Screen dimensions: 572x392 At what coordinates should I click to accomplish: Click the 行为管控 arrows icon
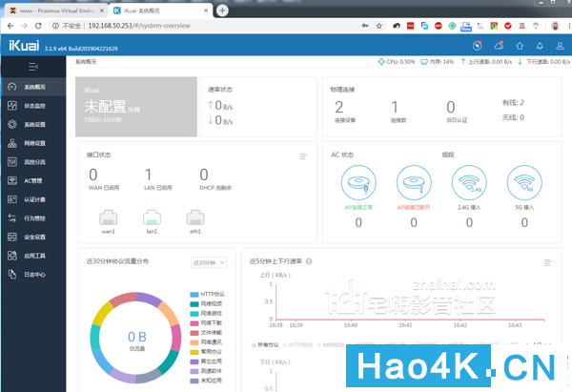[12, 218]
